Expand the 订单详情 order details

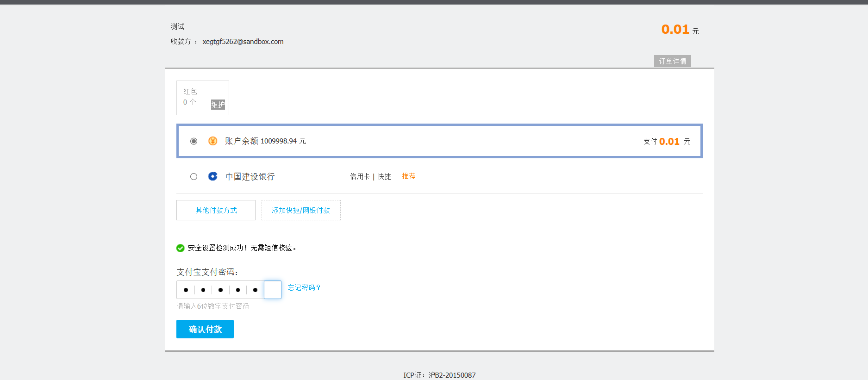pyautogui.click(x=672, y=61)
